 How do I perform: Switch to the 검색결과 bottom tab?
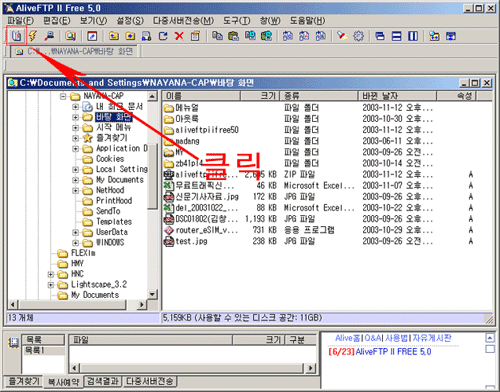pos(103,381)
